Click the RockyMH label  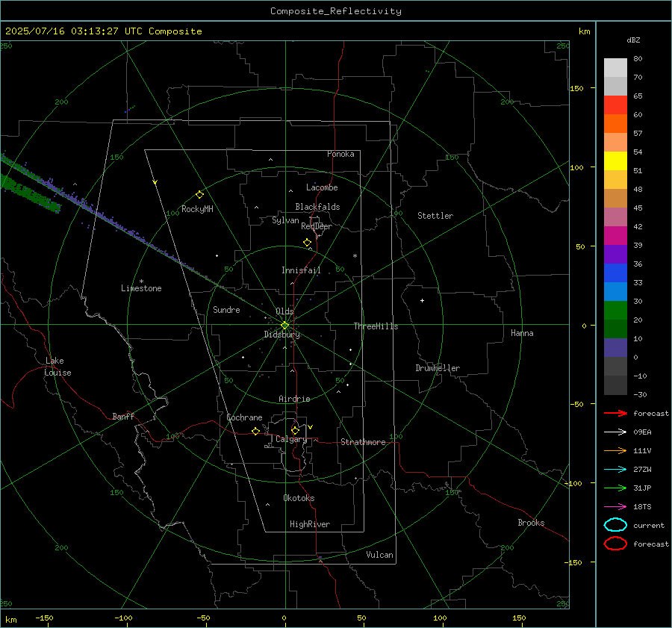(x=197, y=209)
